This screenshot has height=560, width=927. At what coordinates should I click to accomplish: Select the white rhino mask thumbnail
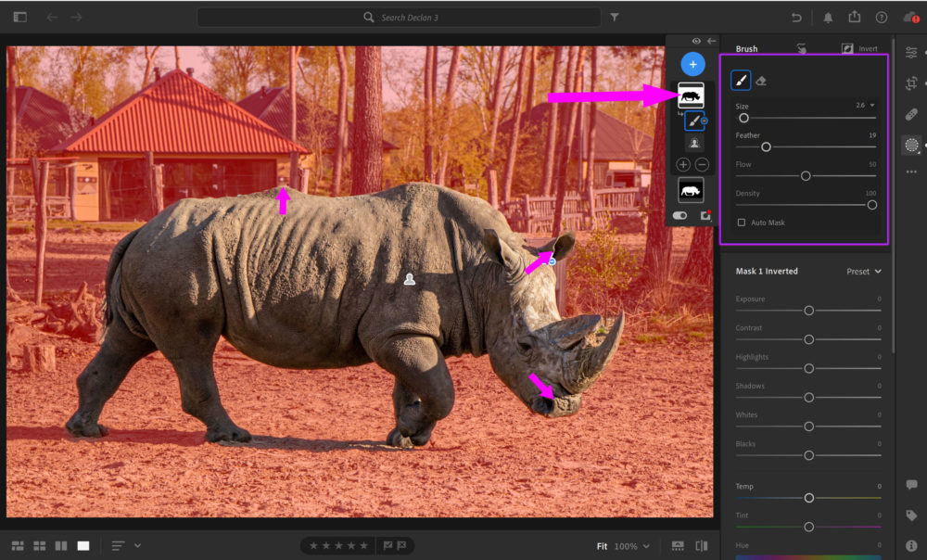coord(691,190)
